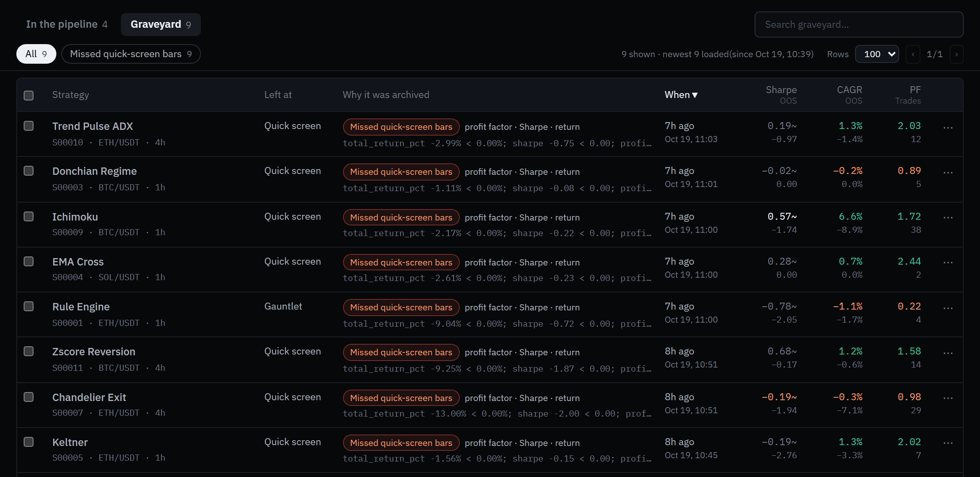Click into the Search graveyard field
The width and height of the screenshot is (980, 477).
859,25
